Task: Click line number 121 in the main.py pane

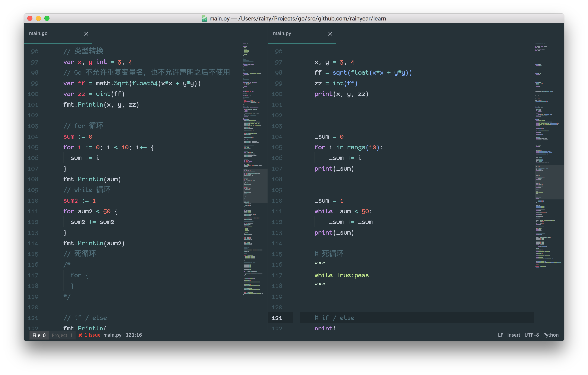Action: 277,318
